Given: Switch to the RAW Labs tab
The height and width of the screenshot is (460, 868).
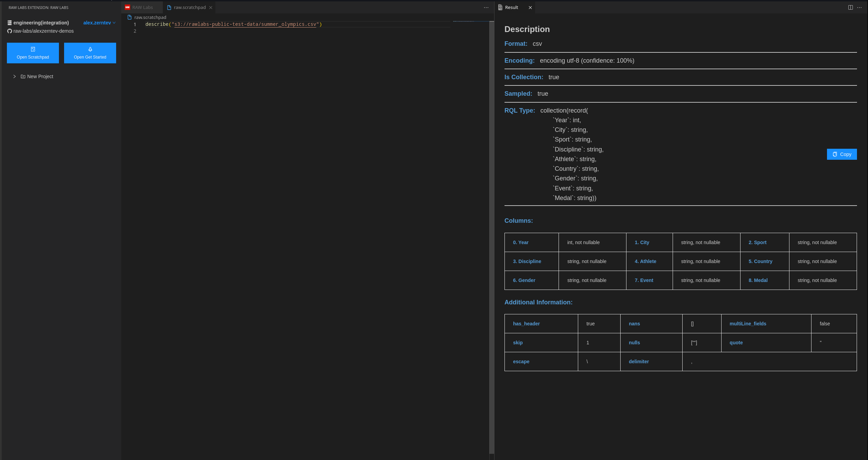Looking at the screenshot, I should 142,7.
